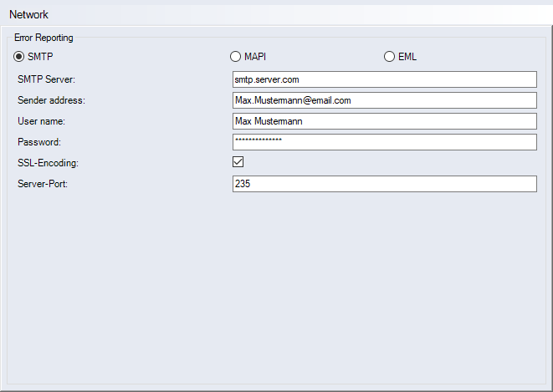Click the SMTP Server input field
553x392 pixels.
pyautogui.click(x=384, y=79)
